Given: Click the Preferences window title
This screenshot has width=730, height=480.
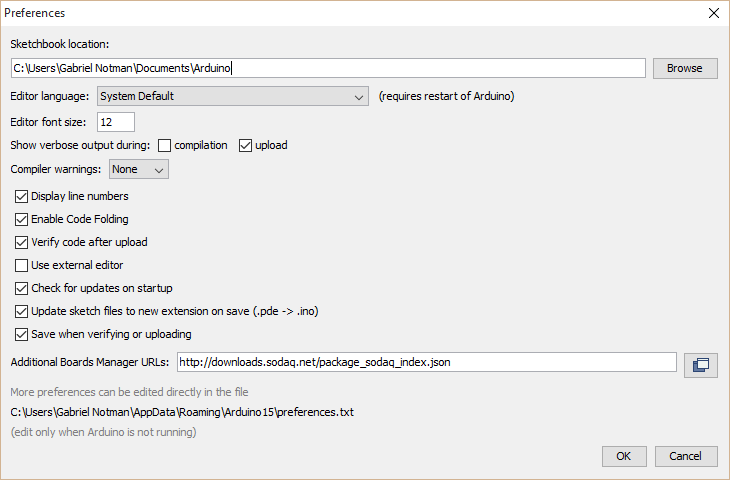Looking at the screenshot, I should (x=34, y=13).
